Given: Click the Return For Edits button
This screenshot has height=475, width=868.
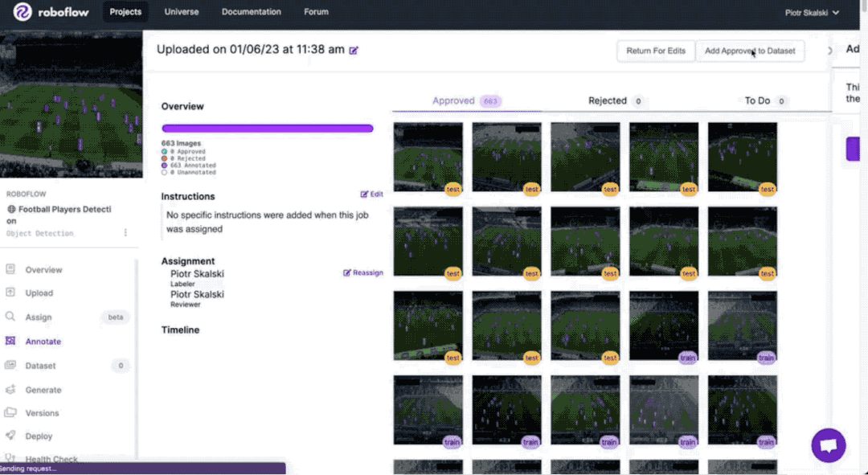Looking at the screenshot, I should click(656, 50).
